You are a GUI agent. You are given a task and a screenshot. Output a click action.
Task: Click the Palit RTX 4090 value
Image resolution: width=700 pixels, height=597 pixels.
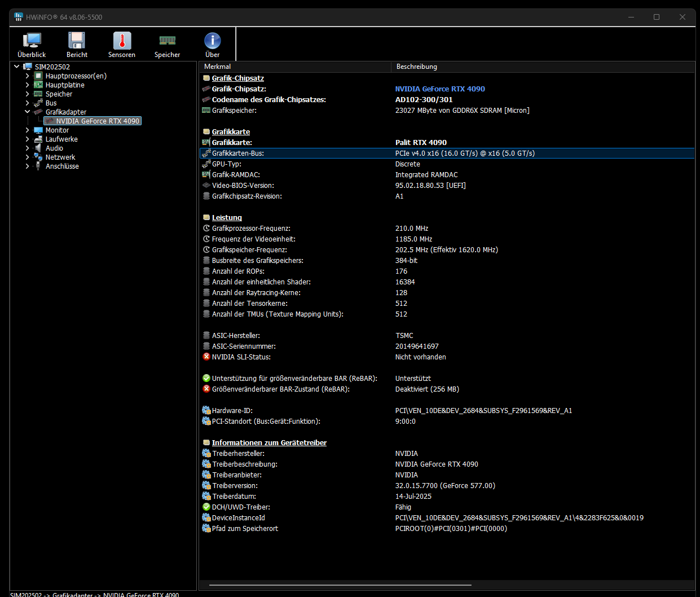[x=421, y=142]
